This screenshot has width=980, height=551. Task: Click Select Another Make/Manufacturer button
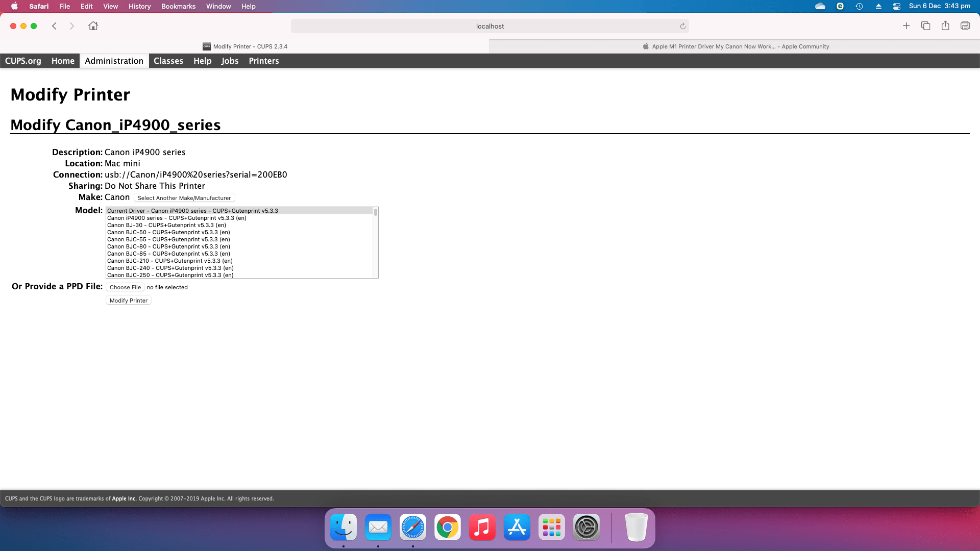pyautogui.click(x=184, y=198)
